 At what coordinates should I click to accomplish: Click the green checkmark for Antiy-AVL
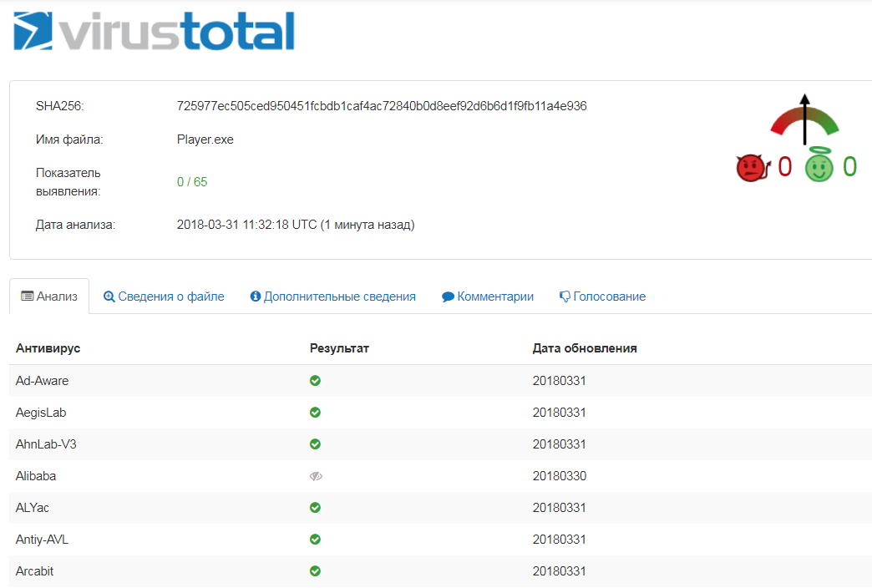pos(316,539)
